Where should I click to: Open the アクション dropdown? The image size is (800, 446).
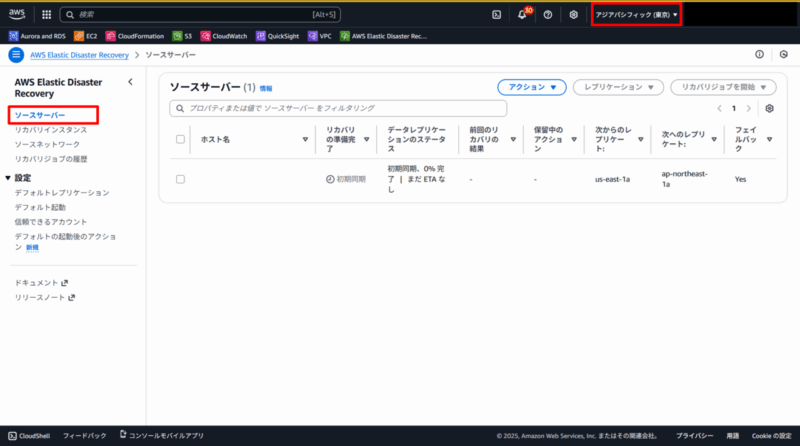[x=532, y=88]
